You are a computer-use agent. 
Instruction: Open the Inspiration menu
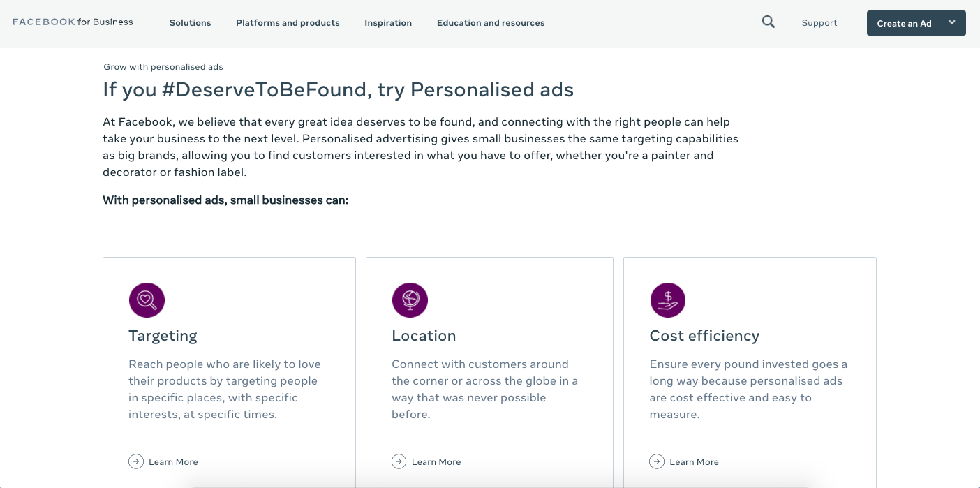tap(388, 23)
